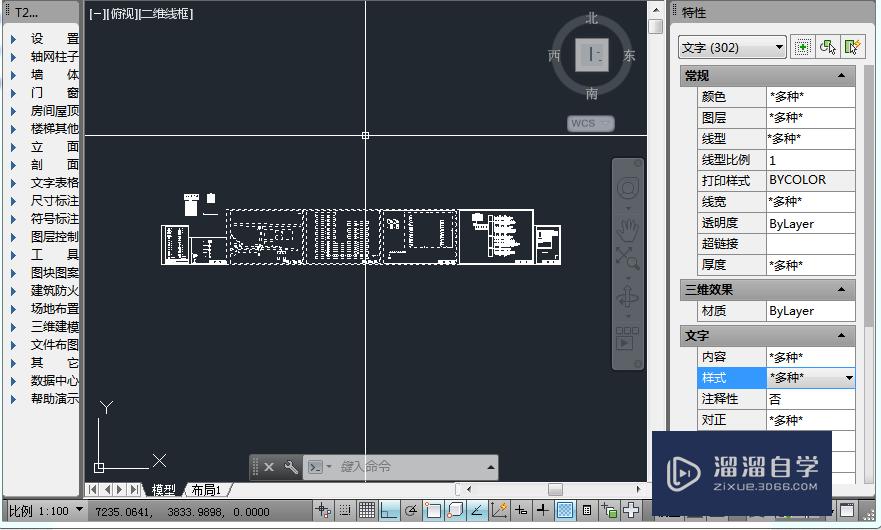
Task: Go to the previous layout tab with the arrow
Action: [107, 490]
